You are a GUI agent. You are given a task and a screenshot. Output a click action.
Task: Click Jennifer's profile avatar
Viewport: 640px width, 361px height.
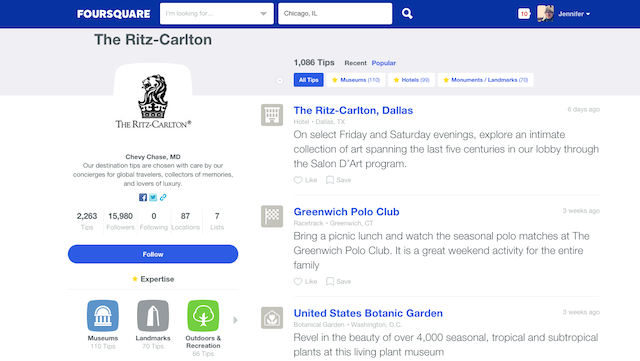(545, 13)
